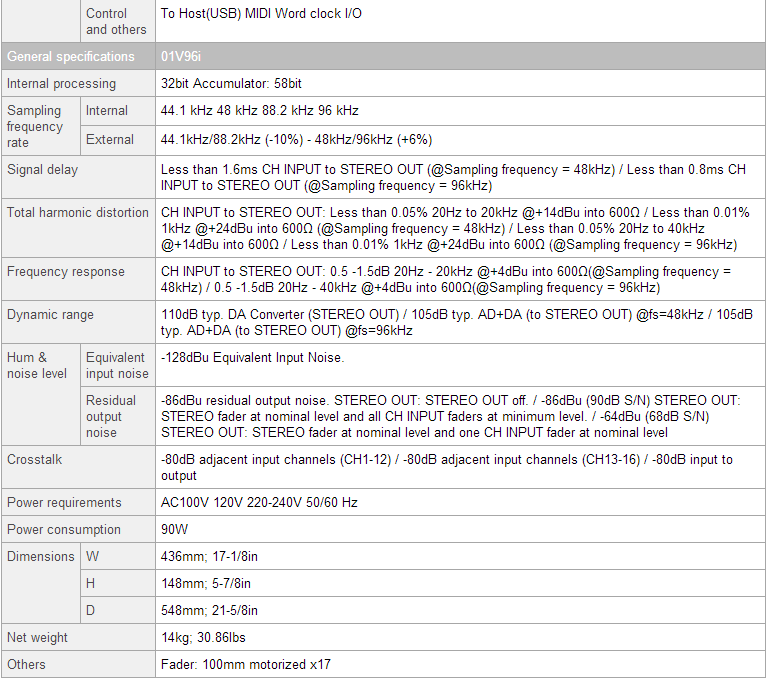Click the 'Net weight' label
The height and width of the screenshot is (678, 766).
(37, 637)
